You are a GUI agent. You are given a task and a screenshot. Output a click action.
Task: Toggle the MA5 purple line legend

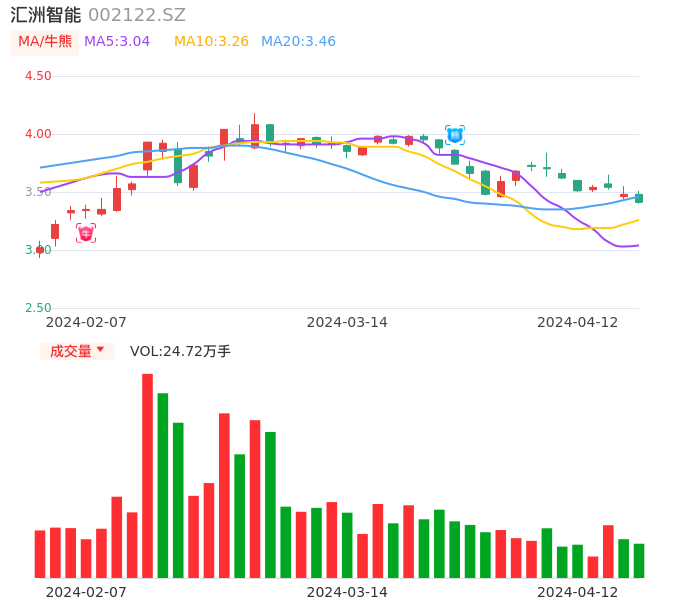pyautogui.click(x=117, y=42)
